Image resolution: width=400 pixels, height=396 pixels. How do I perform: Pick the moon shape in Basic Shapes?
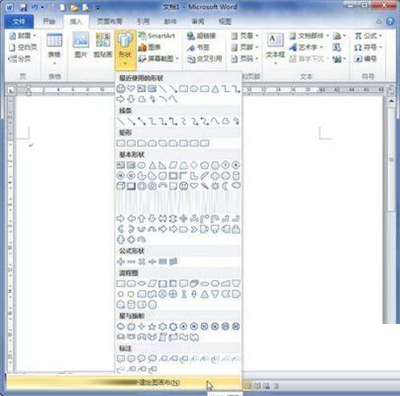pyautogui.click(x=226, y=186)
